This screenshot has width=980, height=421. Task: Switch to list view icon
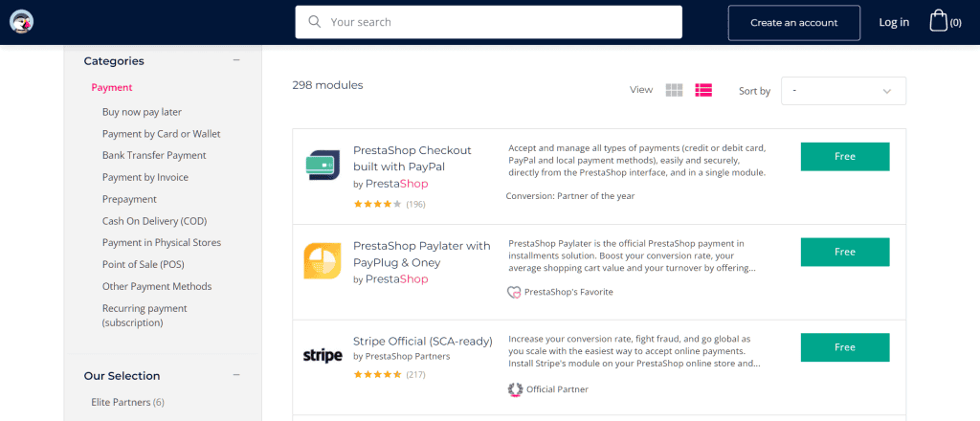703,90
